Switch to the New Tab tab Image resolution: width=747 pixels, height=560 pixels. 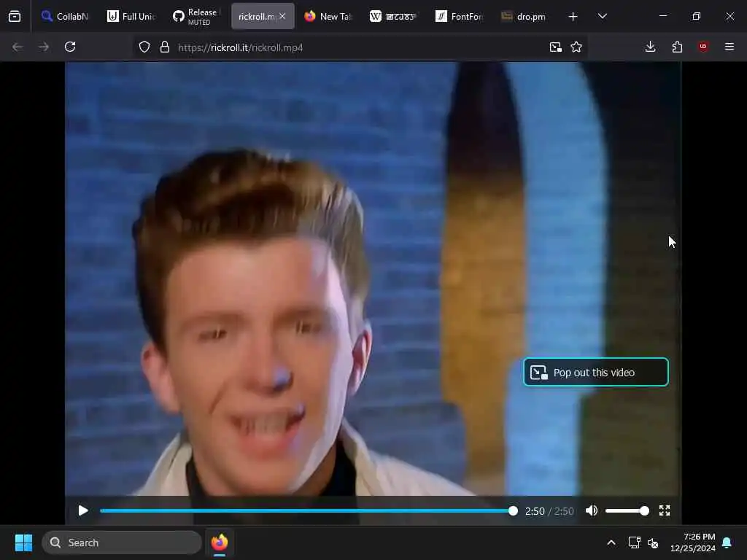coord(328,17)
